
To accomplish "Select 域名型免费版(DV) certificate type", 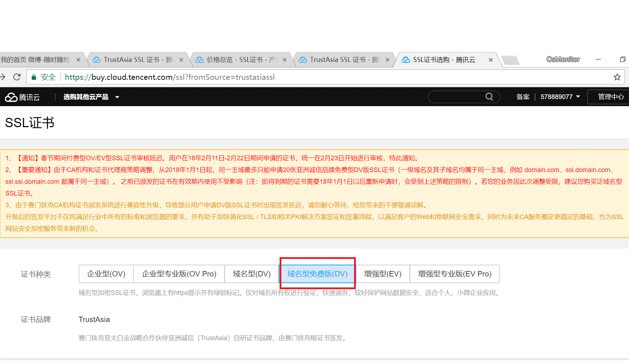I will [317, 274].
